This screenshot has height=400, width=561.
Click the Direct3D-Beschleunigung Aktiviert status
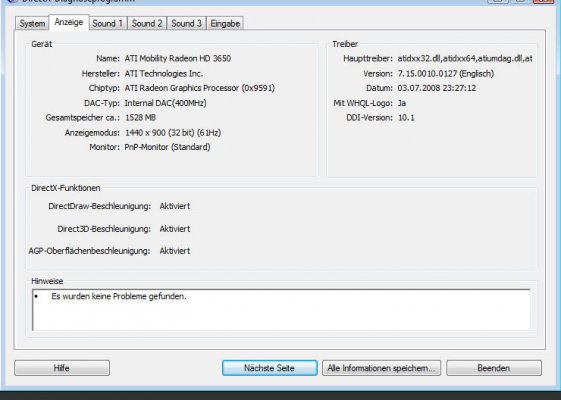coord(175,229)
